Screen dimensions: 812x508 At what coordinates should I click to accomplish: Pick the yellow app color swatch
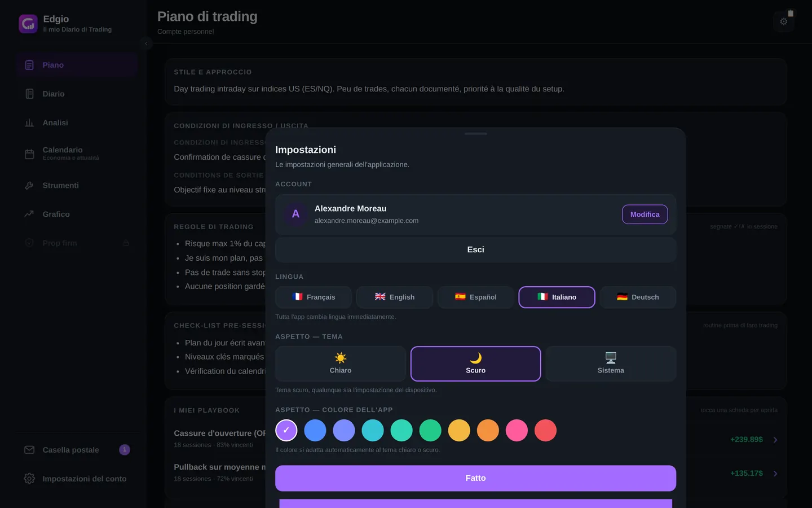[x=459, y=430]
